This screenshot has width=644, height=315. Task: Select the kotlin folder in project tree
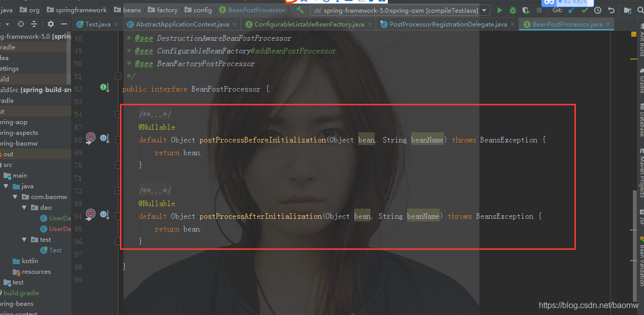point(25,261)
